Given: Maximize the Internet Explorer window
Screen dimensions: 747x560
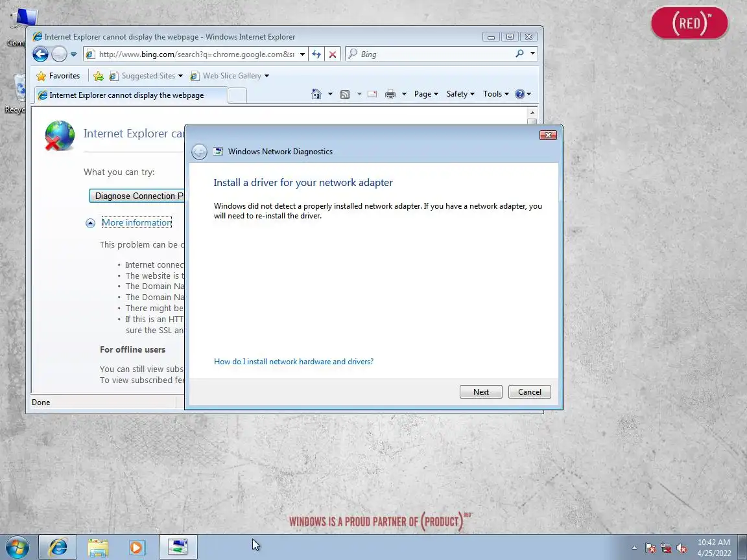Looking at the screenshot, I should [x=510, y=37].
